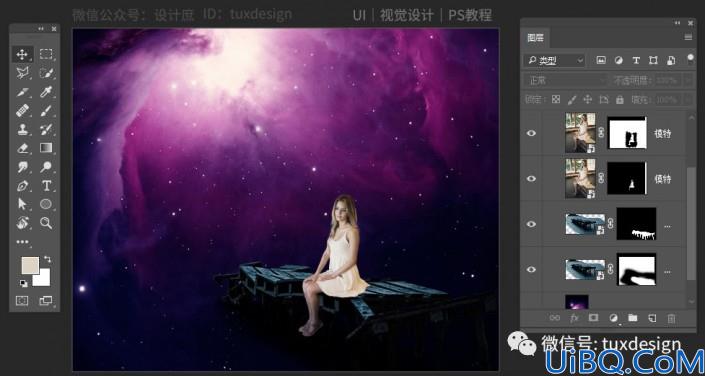Create a new layer

coord(652,318)
